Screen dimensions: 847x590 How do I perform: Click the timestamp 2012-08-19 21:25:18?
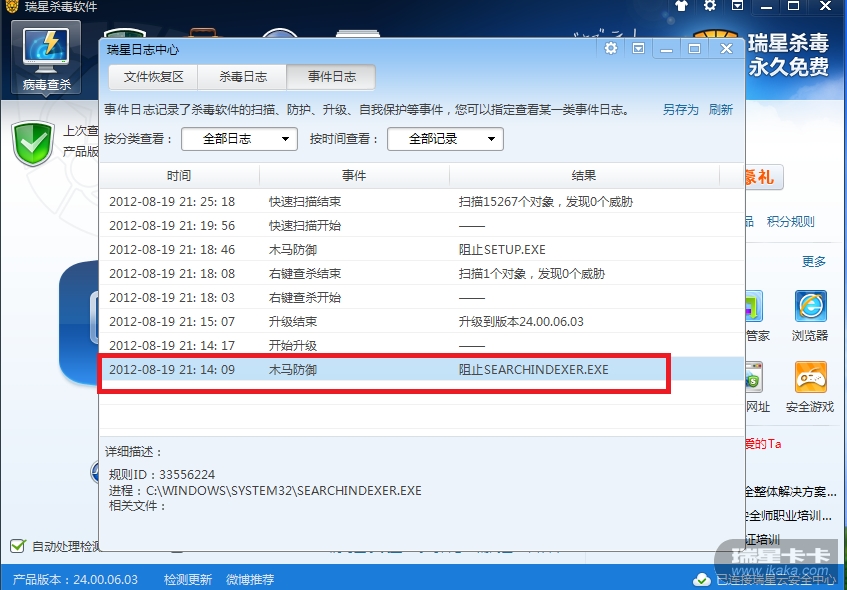(x=172, y=202)
